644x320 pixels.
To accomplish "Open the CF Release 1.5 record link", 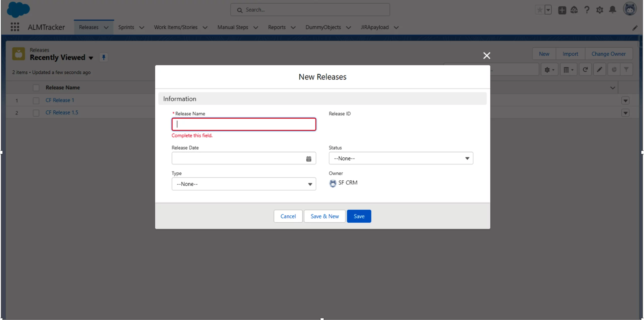I will point(62,112).
